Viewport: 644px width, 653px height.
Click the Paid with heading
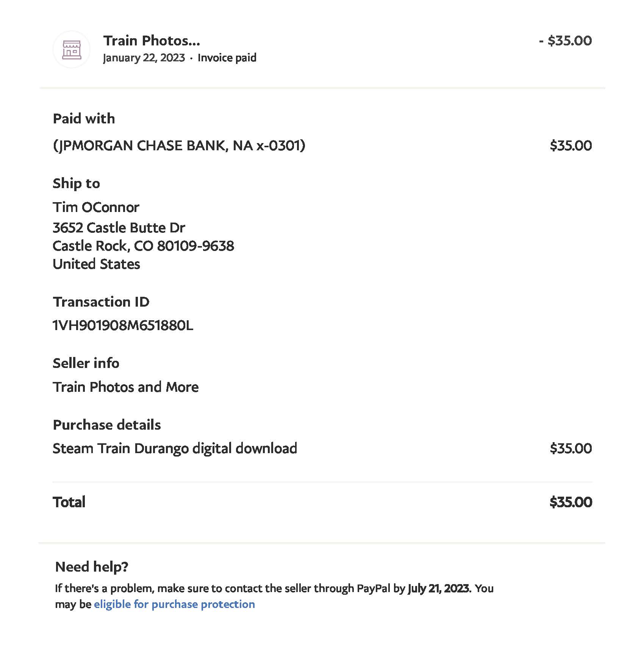coord(84,118)
